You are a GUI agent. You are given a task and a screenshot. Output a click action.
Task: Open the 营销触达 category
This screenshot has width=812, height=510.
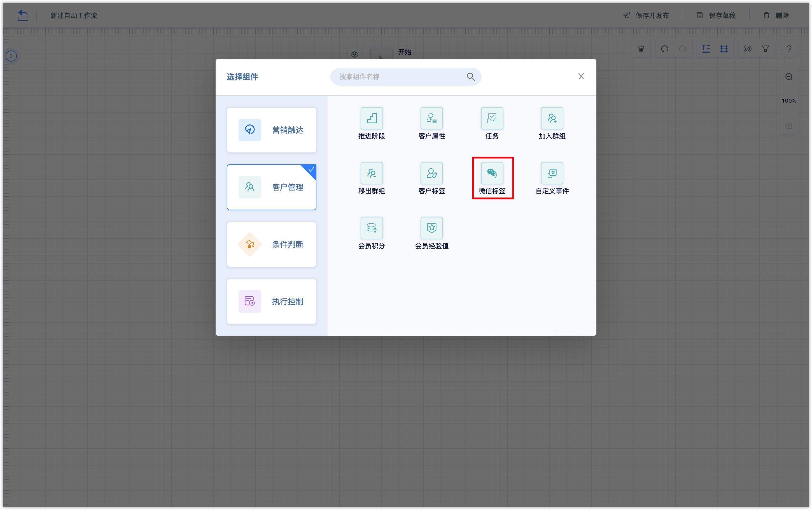click(271, 130)
